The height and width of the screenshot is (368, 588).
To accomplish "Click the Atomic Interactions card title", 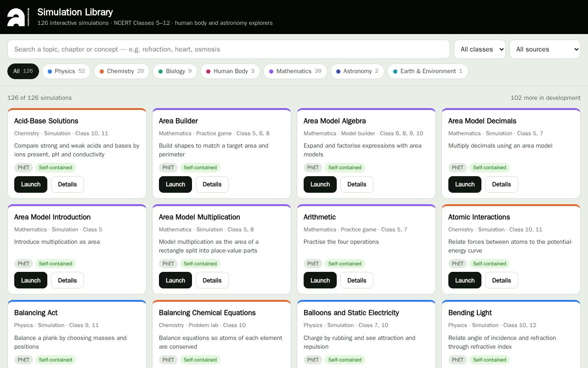I will [x=479, y=217].
